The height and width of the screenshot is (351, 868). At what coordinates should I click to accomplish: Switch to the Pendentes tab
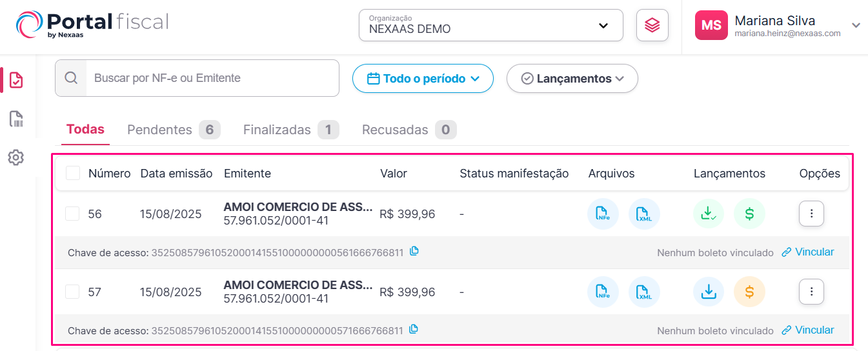174,130
